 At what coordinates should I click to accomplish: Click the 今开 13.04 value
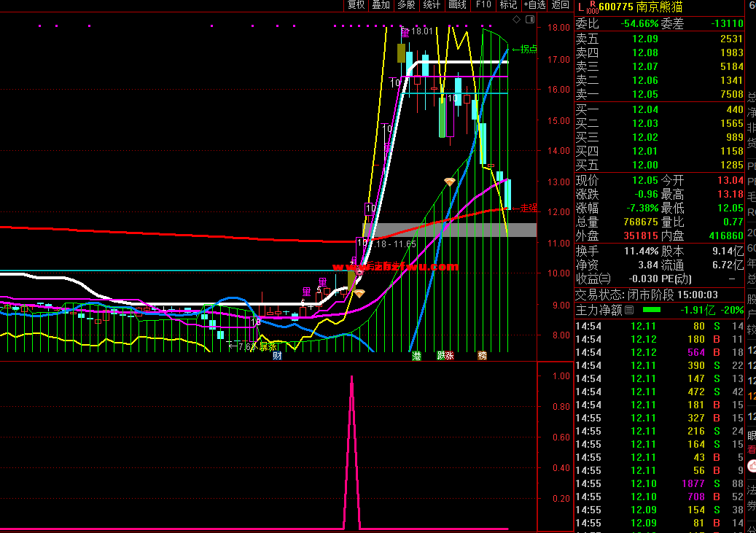click(730, 180)
